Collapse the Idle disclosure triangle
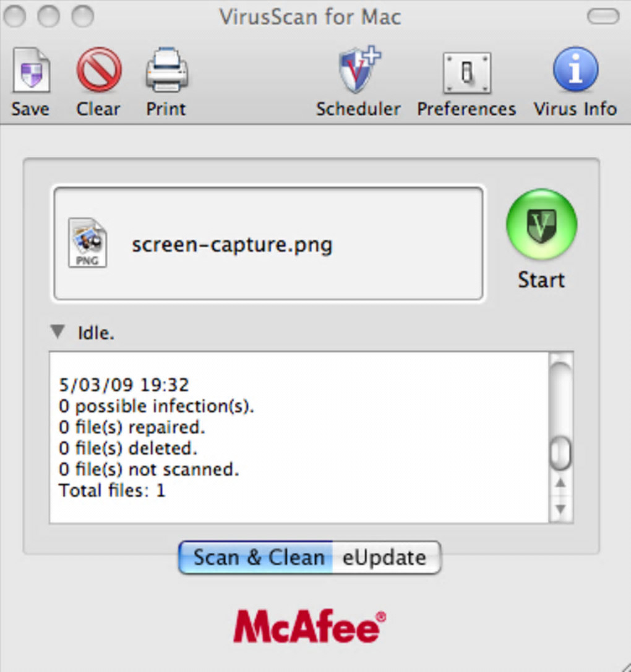The image size is (631, 672). [x=58, y=332]
